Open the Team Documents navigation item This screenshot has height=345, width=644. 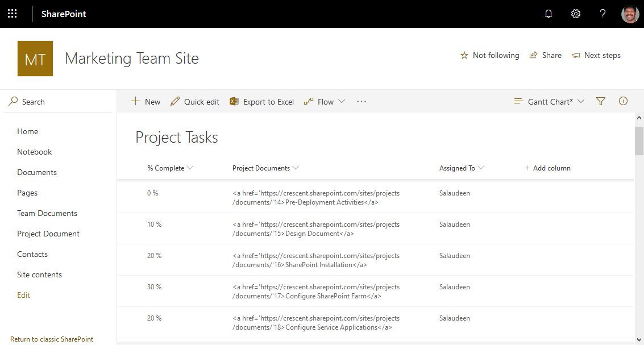pyautogui.click(x=47, y=213)
